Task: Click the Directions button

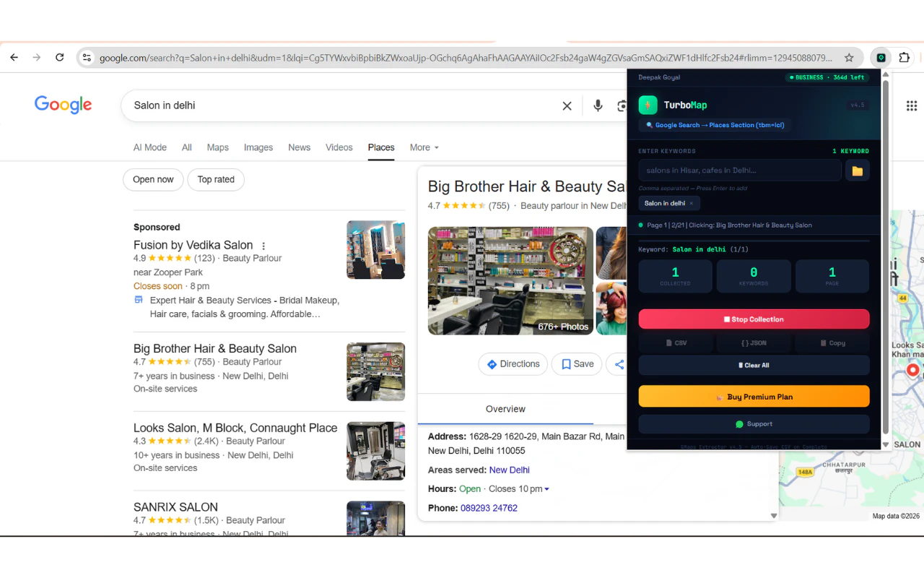Action: (513, 364)
